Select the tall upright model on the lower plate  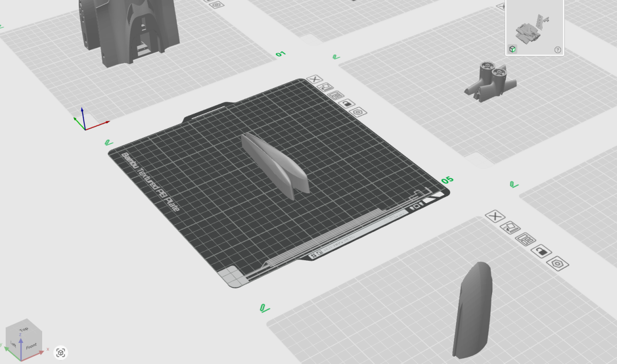pyautogui.click(x=473, y=310)
